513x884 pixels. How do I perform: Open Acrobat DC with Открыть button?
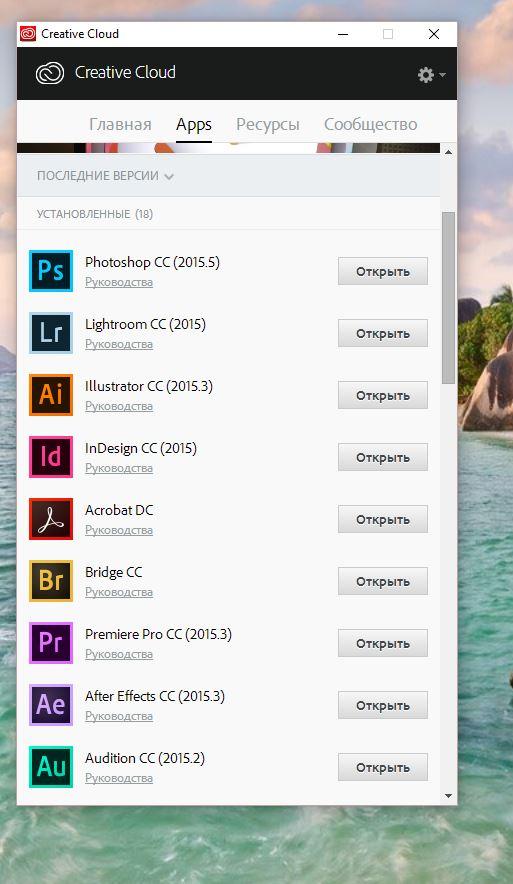383,519
